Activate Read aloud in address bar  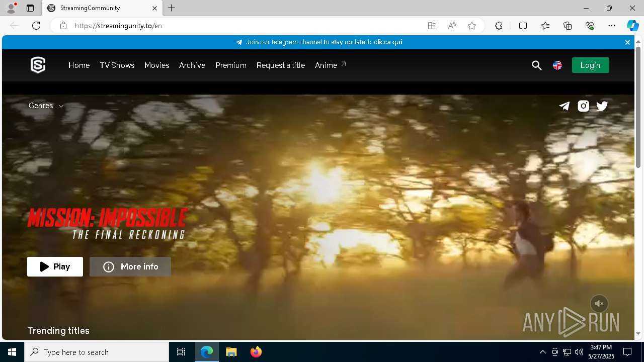coord(452,26)
